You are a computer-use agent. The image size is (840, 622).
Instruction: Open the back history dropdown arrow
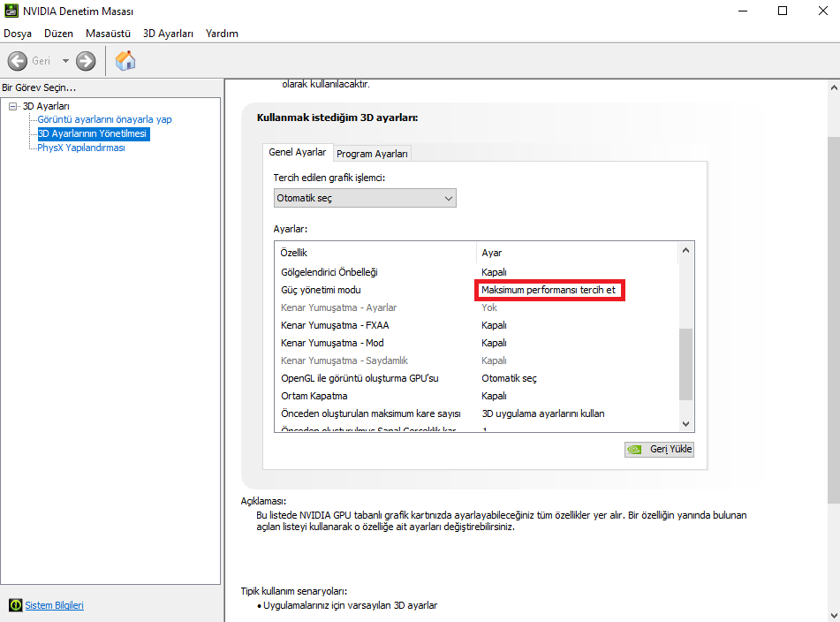click(x=65, y=61)
